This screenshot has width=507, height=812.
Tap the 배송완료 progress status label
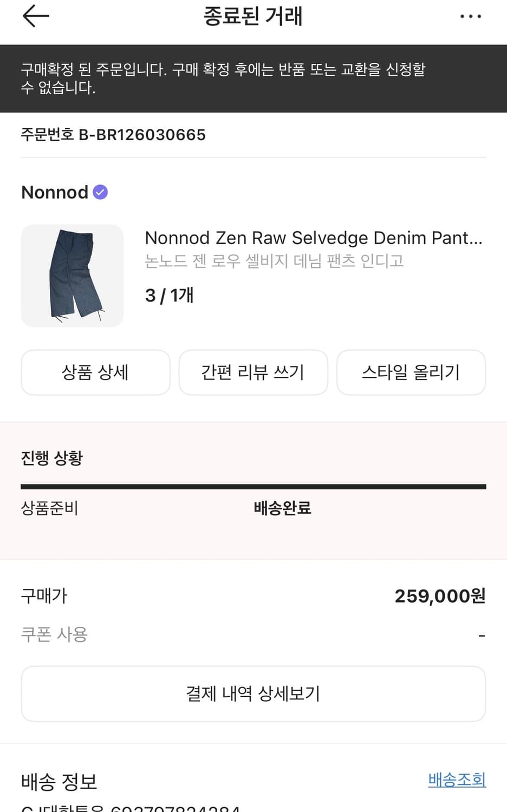click(282, 508)
